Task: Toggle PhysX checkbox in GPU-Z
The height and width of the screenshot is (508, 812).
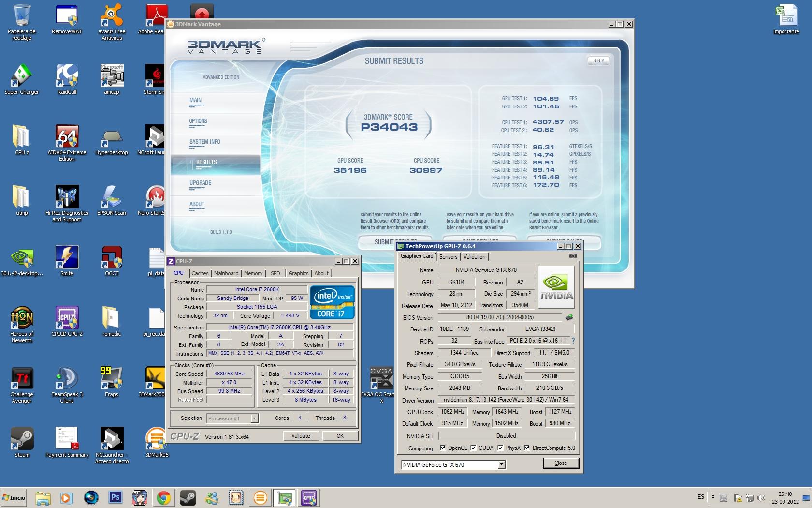Action: coord(500,448)
